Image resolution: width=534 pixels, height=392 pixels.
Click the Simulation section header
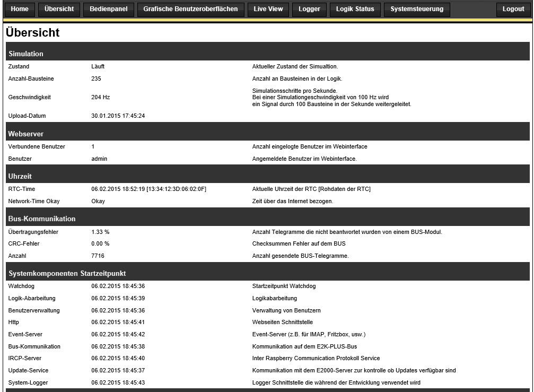point(26,54)
